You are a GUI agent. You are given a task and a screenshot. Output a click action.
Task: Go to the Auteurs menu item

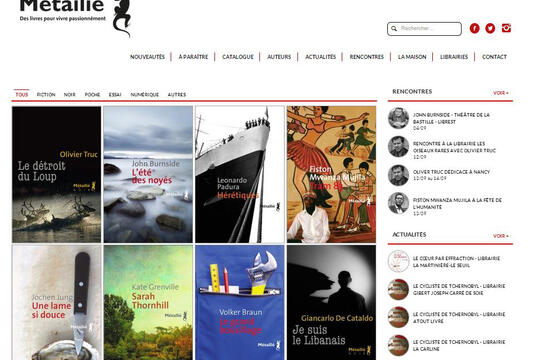279,57
